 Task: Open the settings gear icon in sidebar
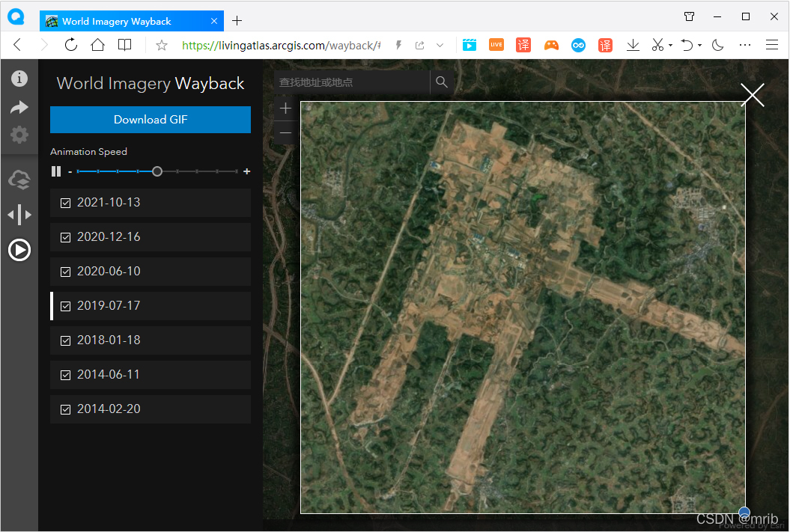click(19, 135)
